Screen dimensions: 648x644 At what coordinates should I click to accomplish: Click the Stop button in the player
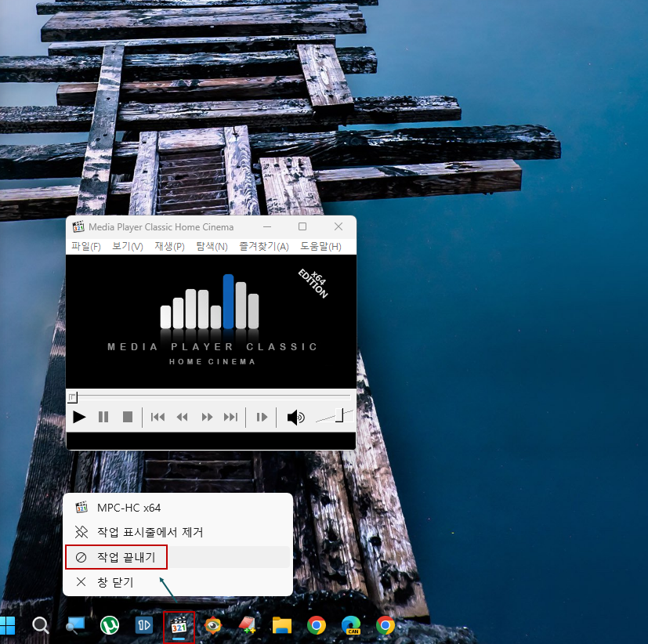[x=128, y=418]
